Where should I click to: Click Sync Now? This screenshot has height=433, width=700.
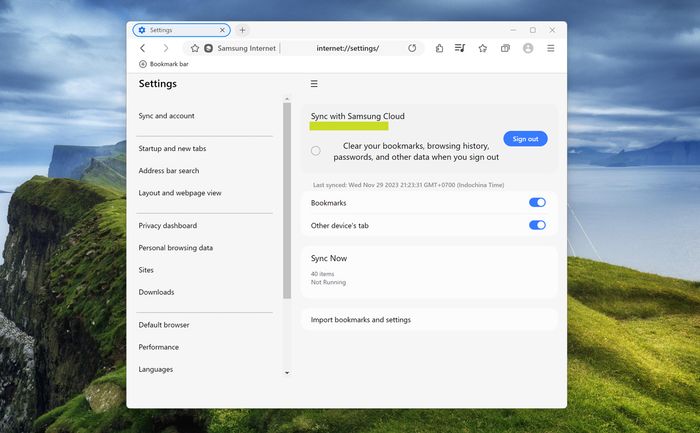pyautogui.click(x=329, y=258)
